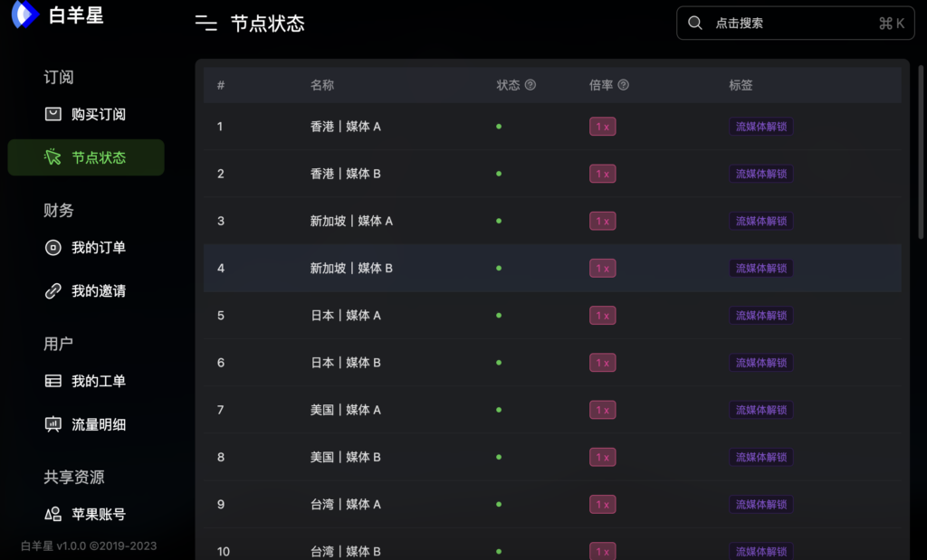This screenshot has width=927, height=560.
Task: Click the 名称 column header
Action: click(x=322, y=85)
